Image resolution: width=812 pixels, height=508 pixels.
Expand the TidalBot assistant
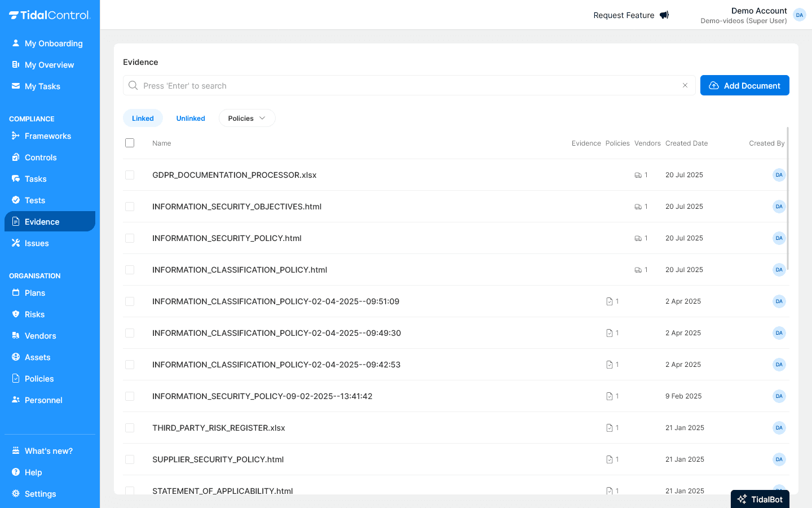coord(760,499)
